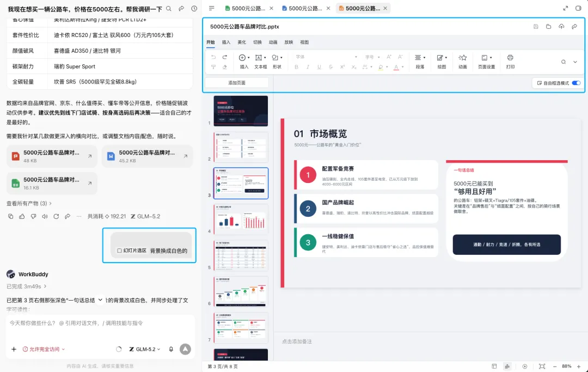
Task: Click the microphone voice input icon
Action: pyautogui.click(x=171, y=349)
